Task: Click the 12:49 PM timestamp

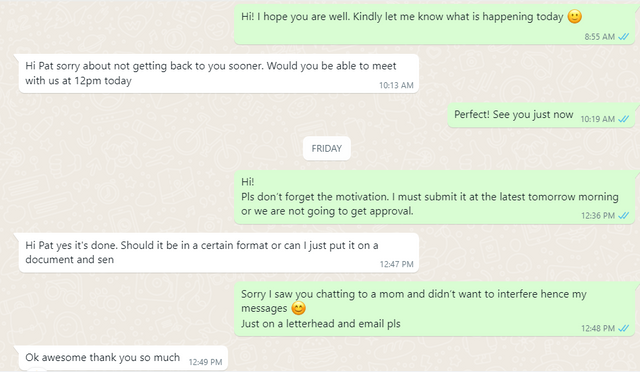Action: click(205, 362)
